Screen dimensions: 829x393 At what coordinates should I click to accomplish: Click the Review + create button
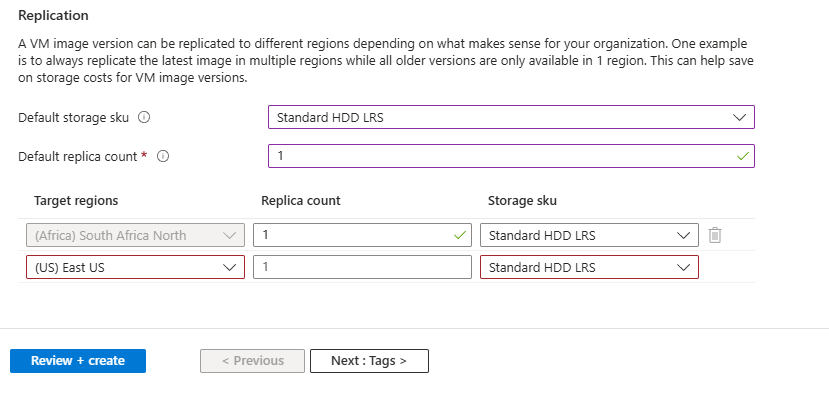click(x=78, y=361)
